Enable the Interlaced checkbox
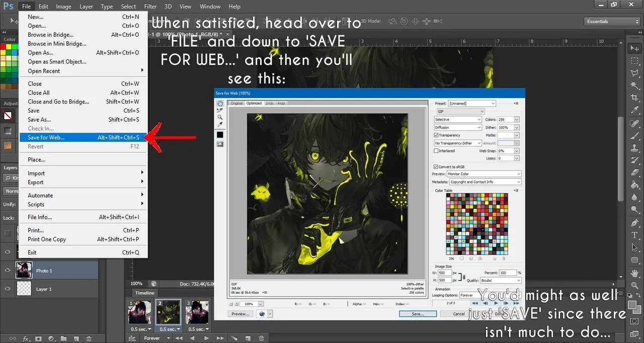 [436, 151]
